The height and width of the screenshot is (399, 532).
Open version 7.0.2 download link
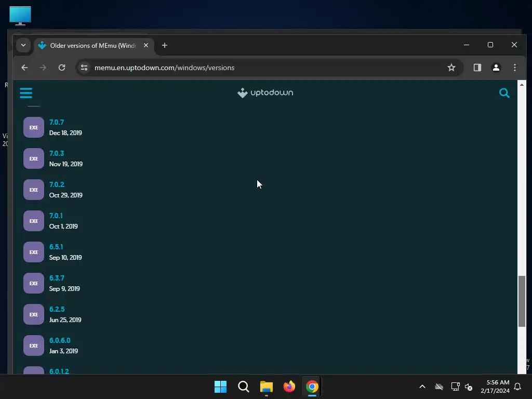57,184
